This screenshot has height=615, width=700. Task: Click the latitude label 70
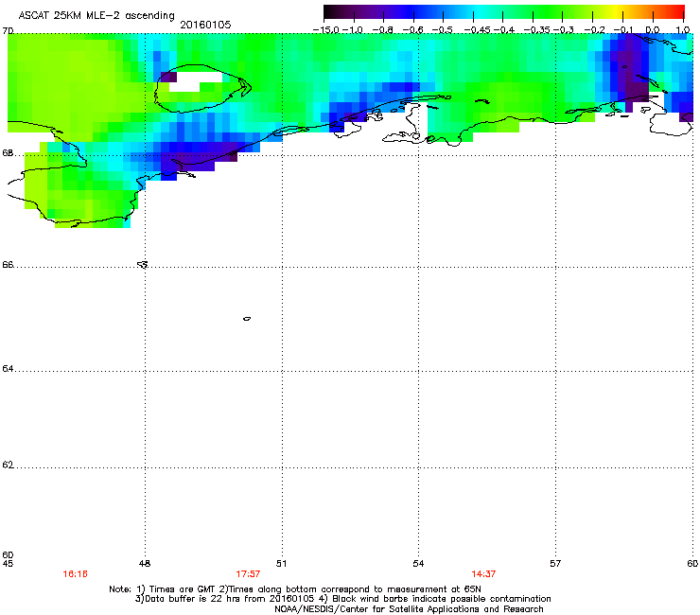pyautogui.click(x=8, y=31)
